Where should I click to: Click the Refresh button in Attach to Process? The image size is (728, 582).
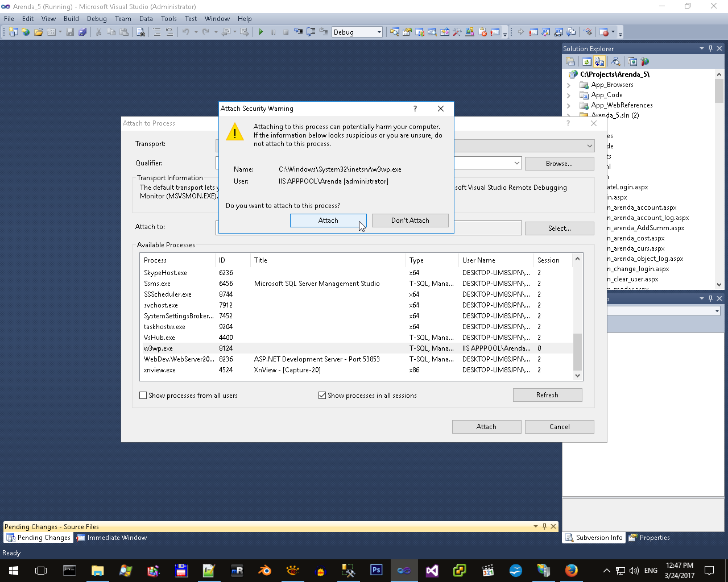pyautogui.click(x=547, y=395)
